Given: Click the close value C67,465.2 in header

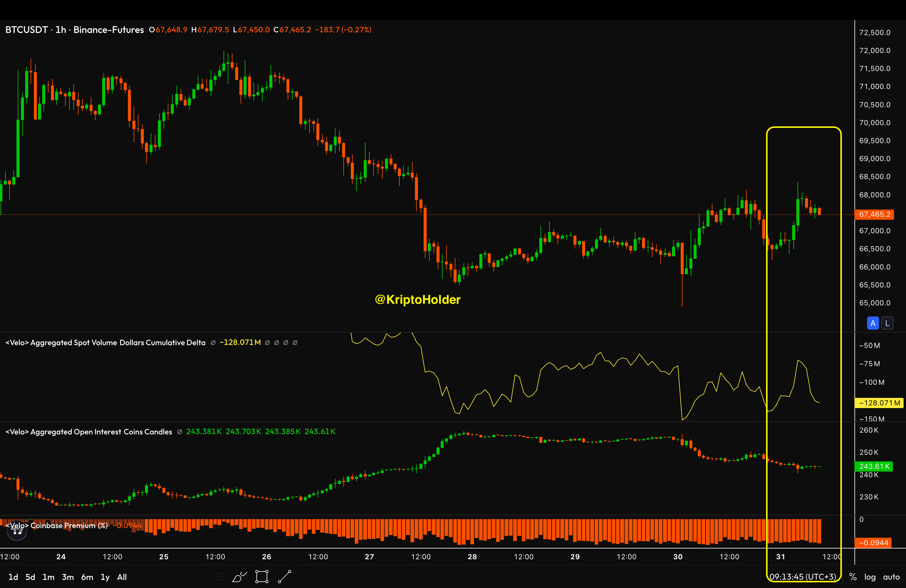Looking at the screenshot, I should [x=292, y=30].
